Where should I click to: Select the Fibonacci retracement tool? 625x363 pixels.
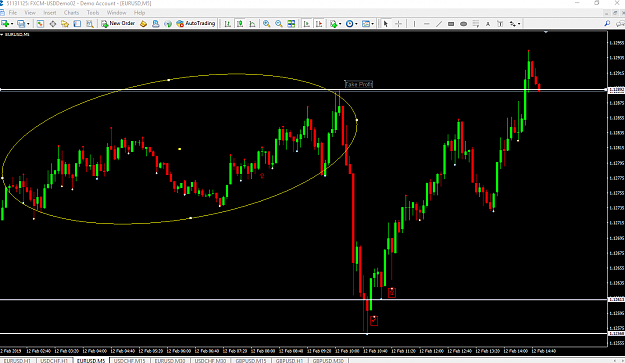click(476, 24)
